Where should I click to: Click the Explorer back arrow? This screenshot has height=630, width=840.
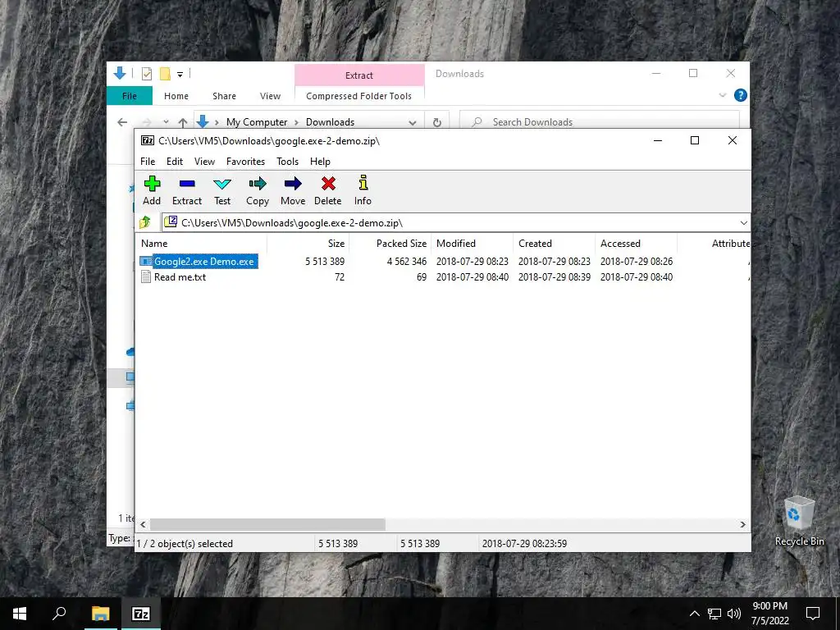coord(122,122)
